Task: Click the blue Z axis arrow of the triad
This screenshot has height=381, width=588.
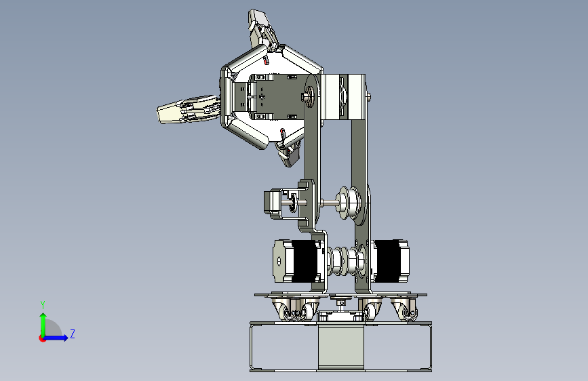Action: tap(56, 338)
